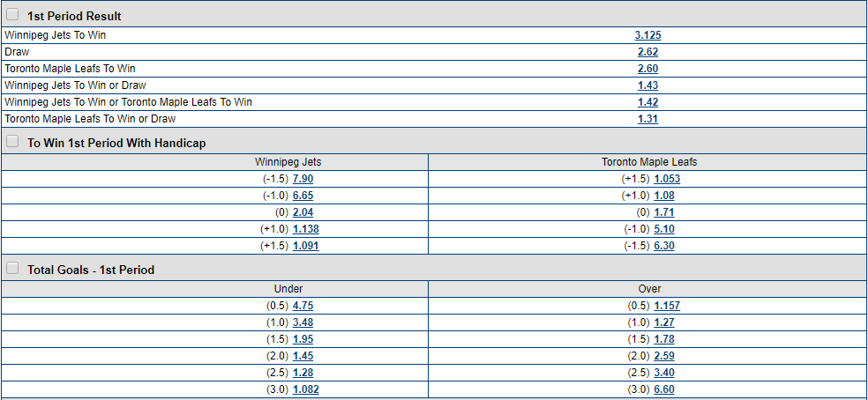
Task: Bet on Winnipeg Jets handicap -1.5 at 7.90
Action: (x=303, y=179)
